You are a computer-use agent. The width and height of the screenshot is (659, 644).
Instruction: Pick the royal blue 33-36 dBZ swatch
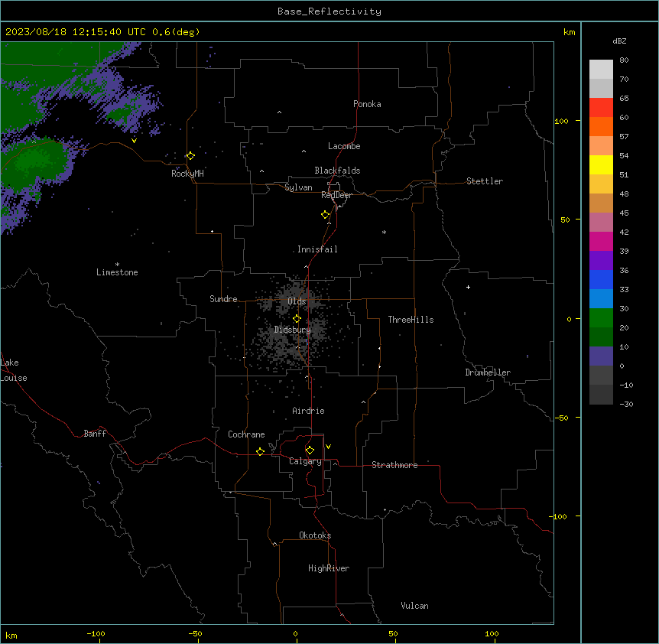(x=601, y=279)
